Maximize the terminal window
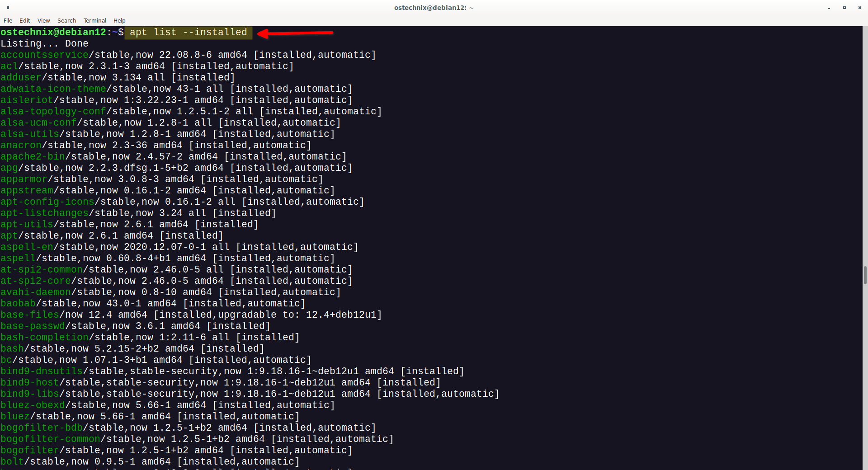This screenshot has width=868, height=470. pos(844,8)
